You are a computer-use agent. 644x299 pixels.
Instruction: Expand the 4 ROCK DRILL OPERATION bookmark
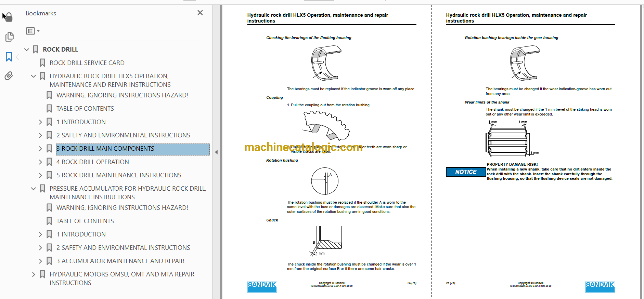pyautogui.click(x=40, y=162)
